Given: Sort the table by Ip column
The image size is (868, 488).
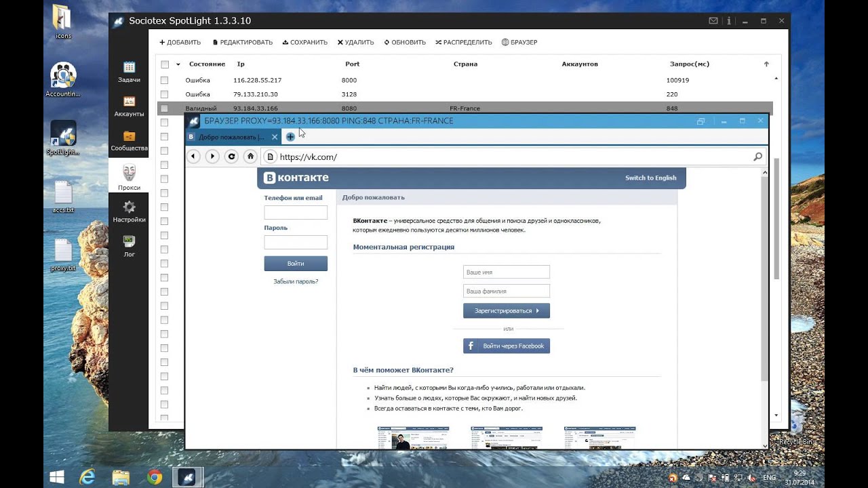Looking at the screenshot, I should point(241,64).
